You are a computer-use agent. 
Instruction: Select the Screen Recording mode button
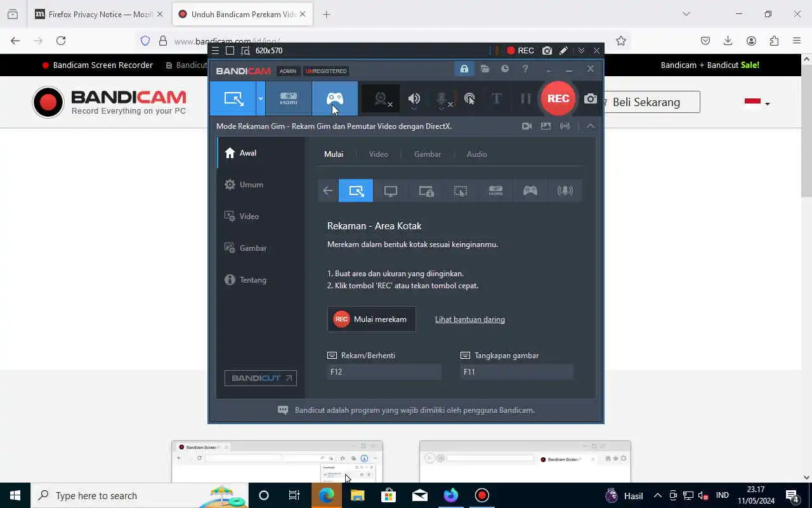point(233,98)
